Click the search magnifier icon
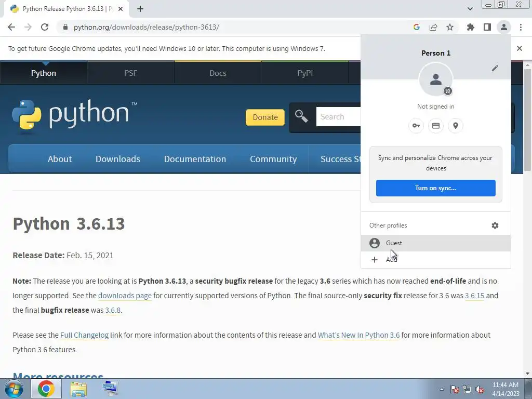 pos(301,116)
